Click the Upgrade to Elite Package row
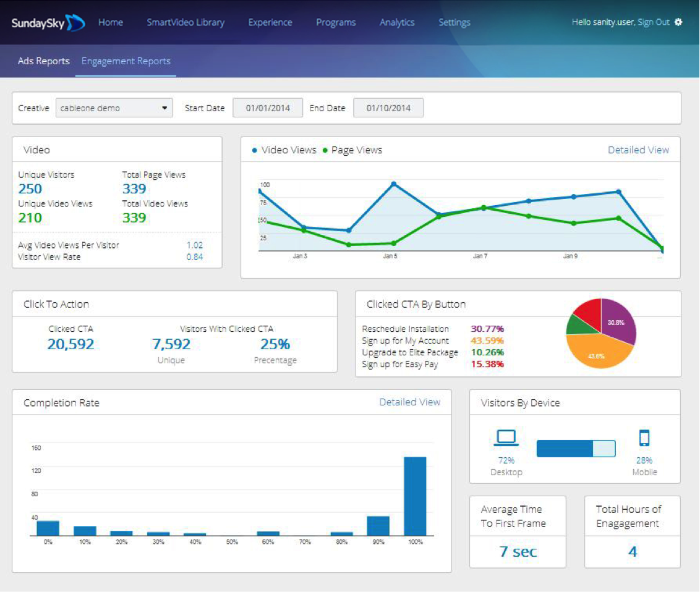Viewport: 700px width, 592px height. (x=433, y=352)
